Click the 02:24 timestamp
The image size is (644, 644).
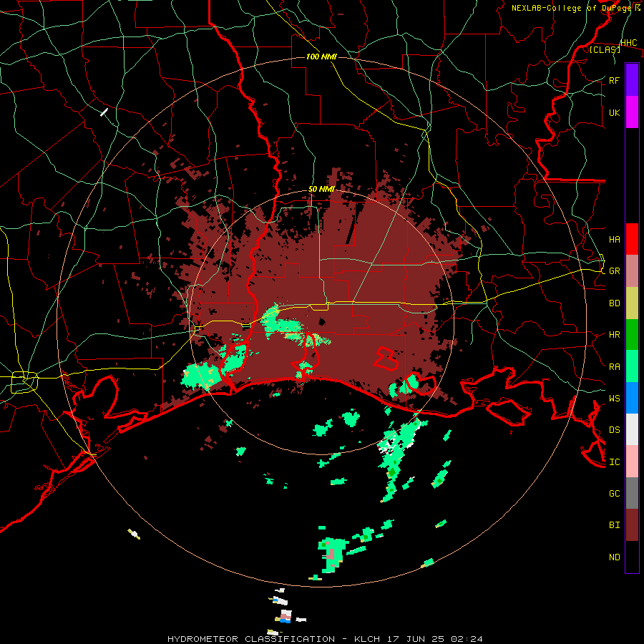(466, 639)
